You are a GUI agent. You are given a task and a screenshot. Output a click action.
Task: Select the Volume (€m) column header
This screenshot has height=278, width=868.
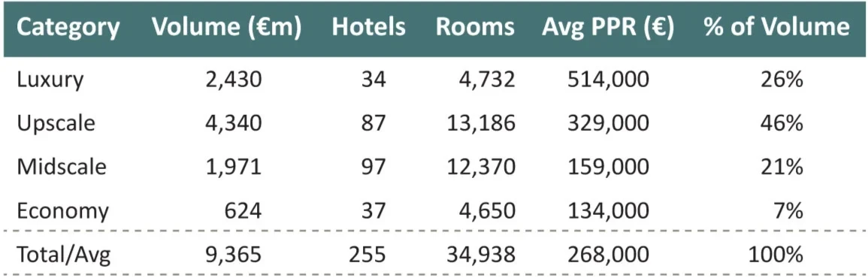pyautogui.click(x=226, y=28)
